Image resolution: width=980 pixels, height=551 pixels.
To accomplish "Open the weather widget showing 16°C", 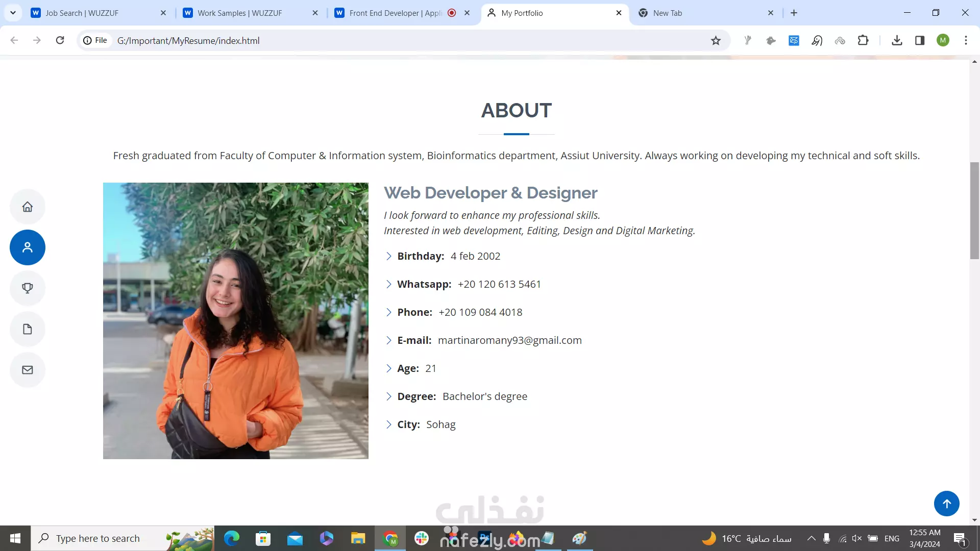I will point(747,538).
